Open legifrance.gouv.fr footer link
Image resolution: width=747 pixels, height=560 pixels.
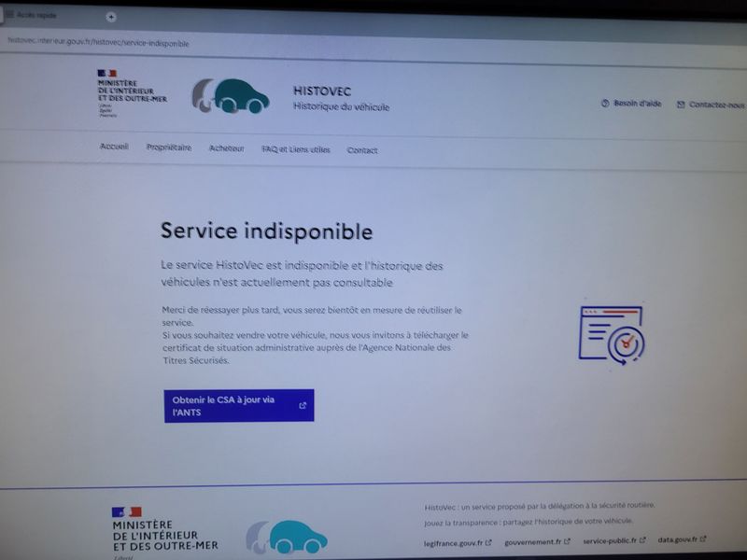point(458,543)
